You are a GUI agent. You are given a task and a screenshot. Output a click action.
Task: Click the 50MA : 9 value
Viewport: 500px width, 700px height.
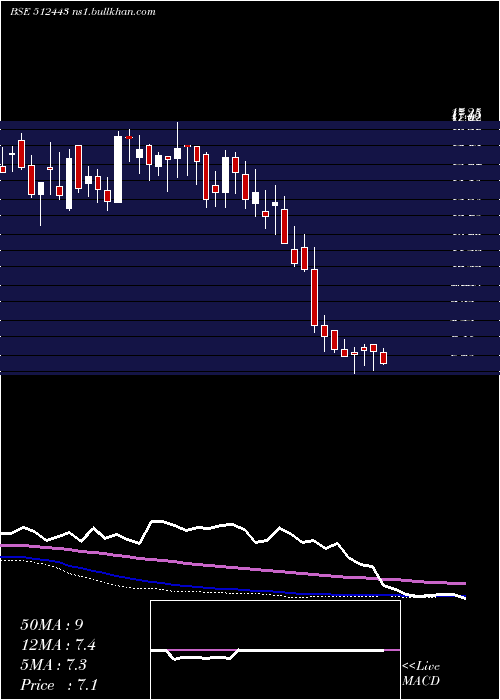click(52, 625)
